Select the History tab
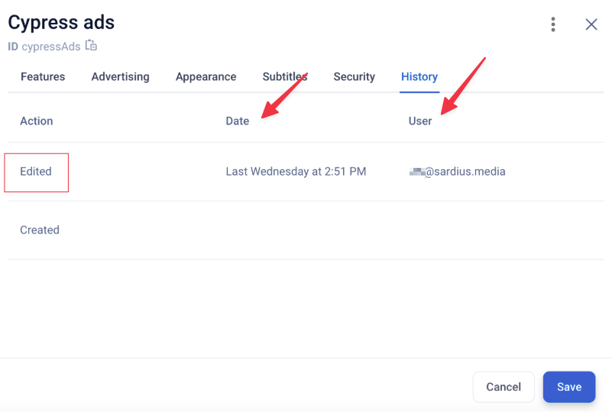Screen dimensions: 612x412 419,77
